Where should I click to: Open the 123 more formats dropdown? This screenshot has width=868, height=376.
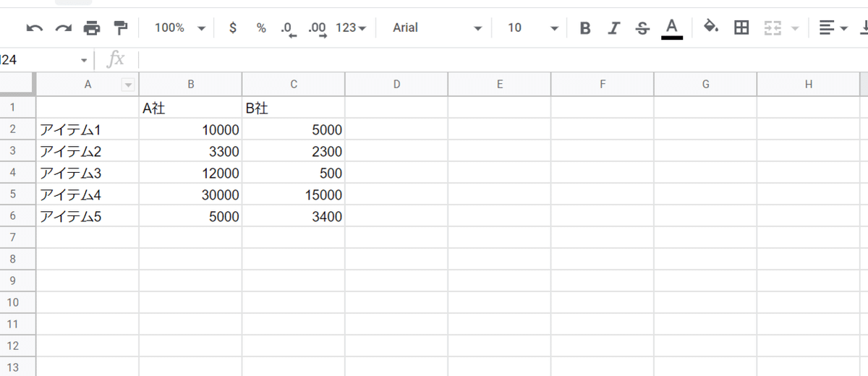coord(351,28)
